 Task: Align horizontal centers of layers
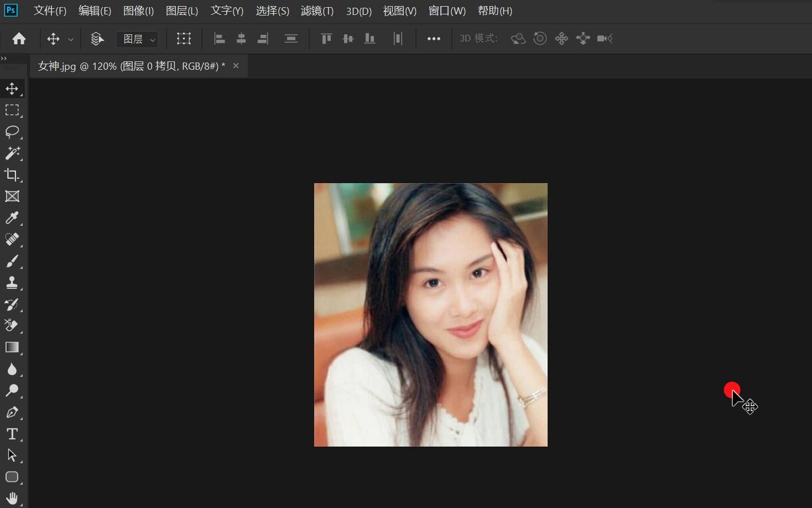(241, 39)
